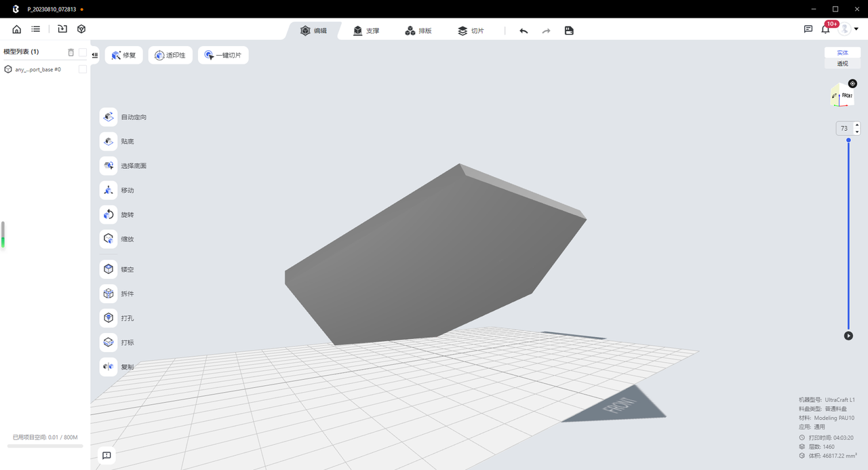The width and height of the screenshot is (868, 470).
Task: Click the 修复 repair button
Action: (x=123, y=56)
